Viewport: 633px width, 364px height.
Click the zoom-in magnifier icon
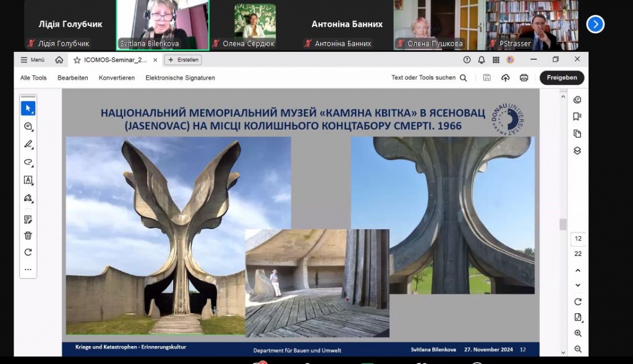(577, 332)
